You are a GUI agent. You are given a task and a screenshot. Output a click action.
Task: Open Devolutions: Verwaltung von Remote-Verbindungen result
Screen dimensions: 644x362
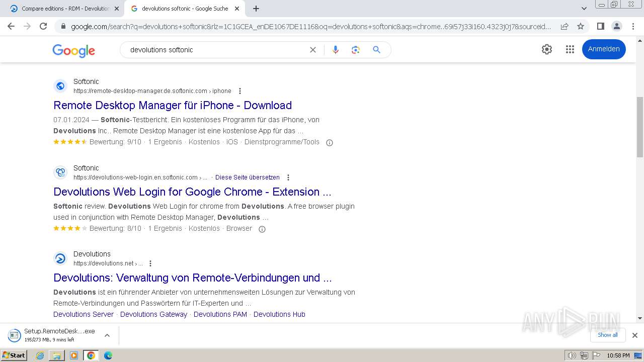click(x=193, y=278)
